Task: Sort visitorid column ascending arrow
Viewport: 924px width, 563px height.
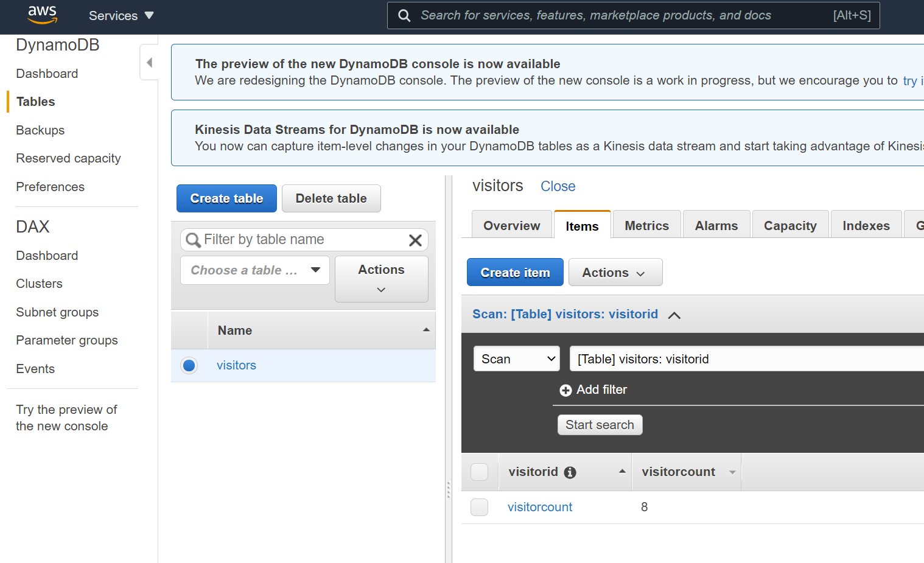Action: click(622, 471)
